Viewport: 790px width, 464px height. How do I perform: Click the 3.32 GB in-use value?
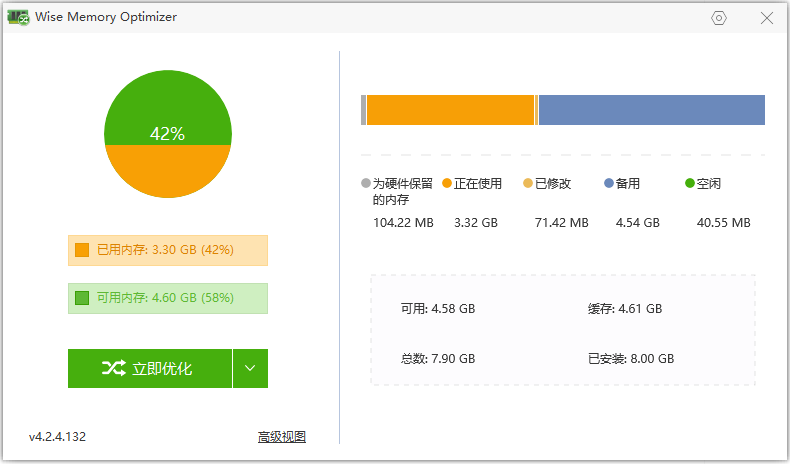point(476,223)
